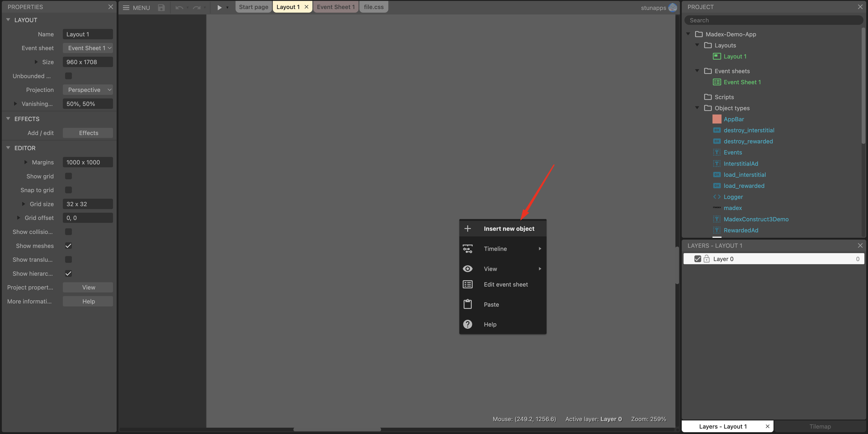Click the Effects button
868x434 pixels.
[x=88, y=133]
